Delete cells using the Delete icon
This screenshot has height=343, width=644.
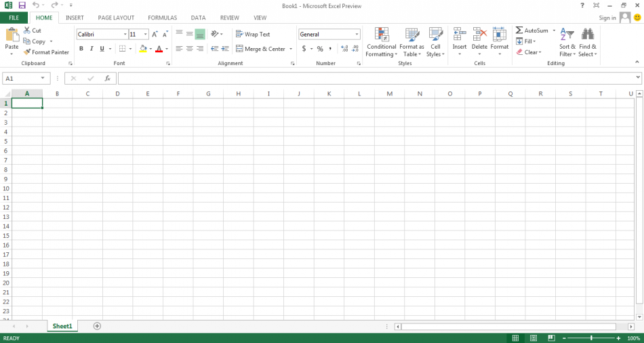coord(479,35)
